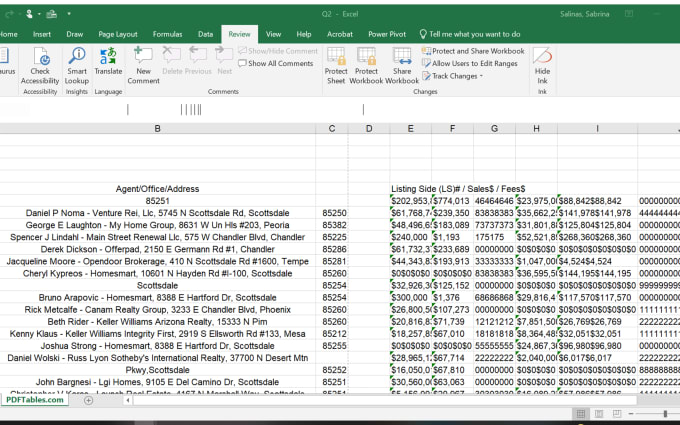Select the Daniel P Noma address cell

click(157, 213)
